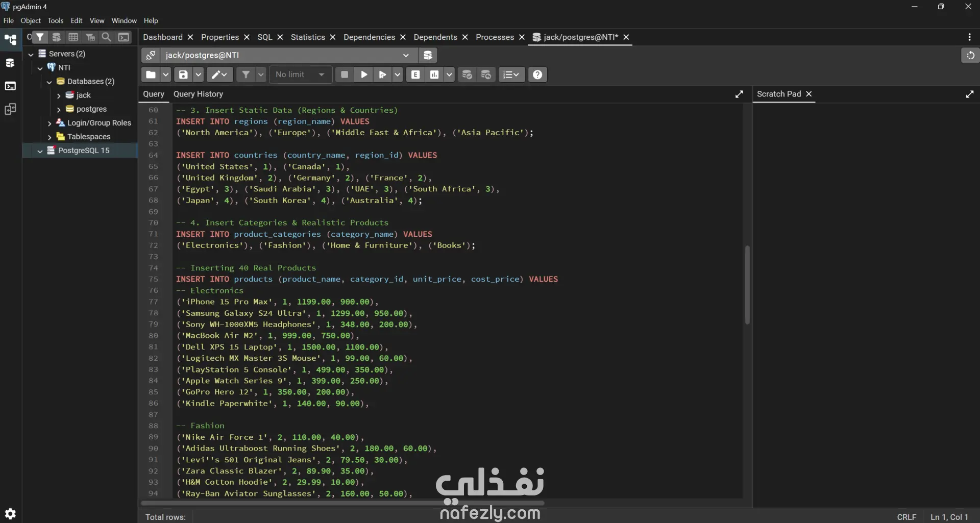This screenshot has height=523, width=980.
Task: Click into the Scratch Pad text area
Action: [x=866, y=305]
